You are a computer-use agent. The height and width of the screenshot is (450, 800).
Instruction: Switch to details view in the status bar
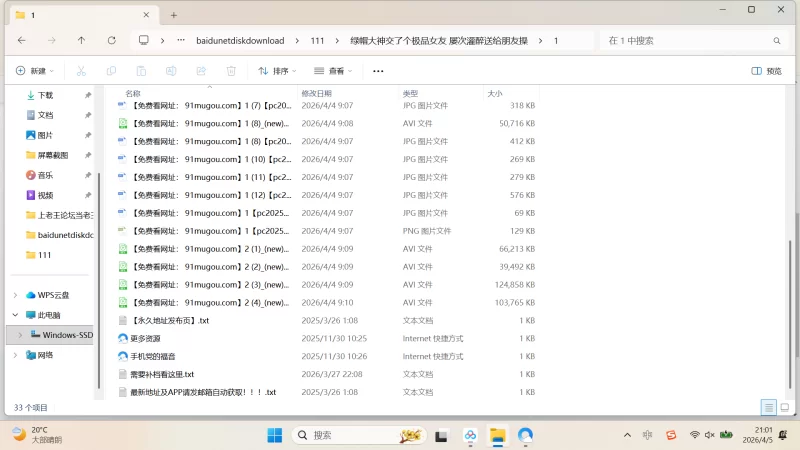coord(768,407)
